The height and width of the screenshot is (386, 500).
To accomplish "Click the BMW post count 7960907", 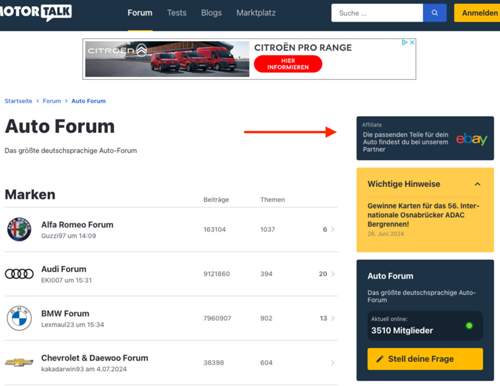I will coord(217,318).
